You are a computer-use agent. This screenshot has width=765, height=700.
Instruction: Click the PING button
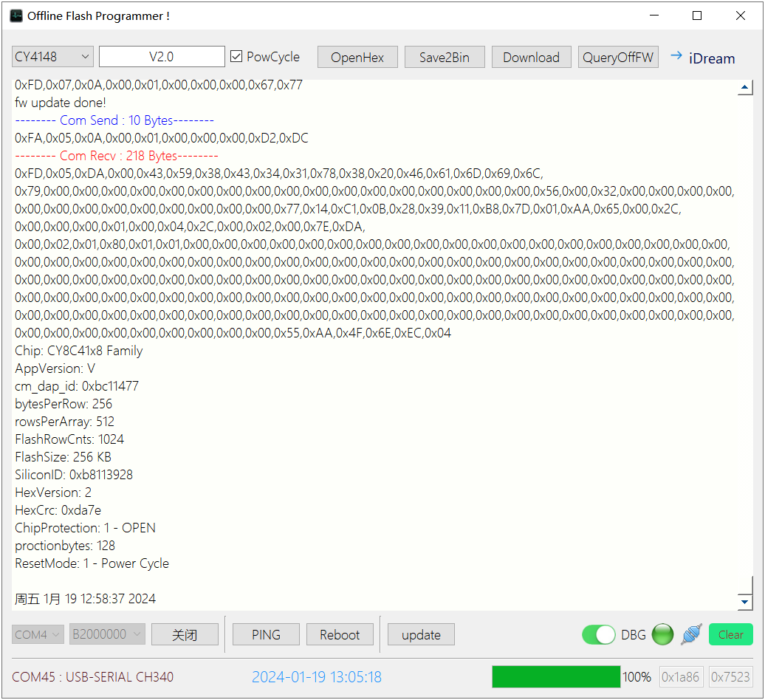pos(266,634)
